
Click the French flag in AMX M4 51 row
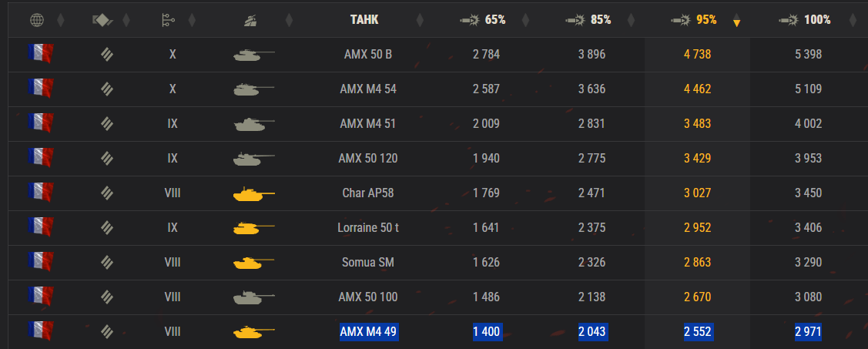point(40,123)
